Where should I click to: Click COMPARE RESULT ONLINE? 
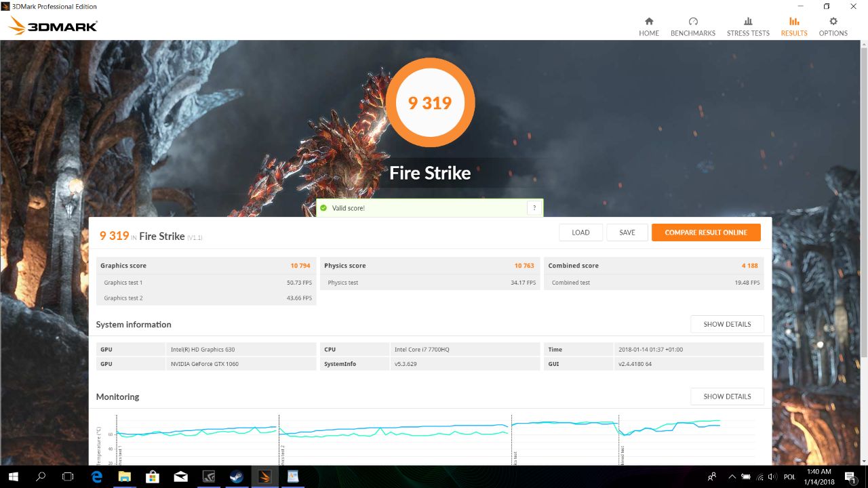706,232
